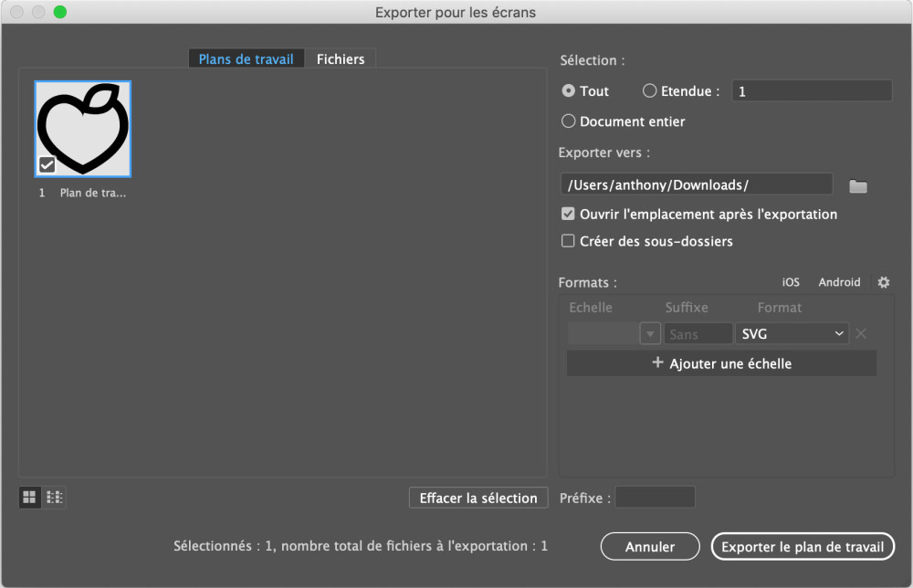Click the Suffixe field showing Sans
This screenshot has width=913, height=588.
(698, 333)
